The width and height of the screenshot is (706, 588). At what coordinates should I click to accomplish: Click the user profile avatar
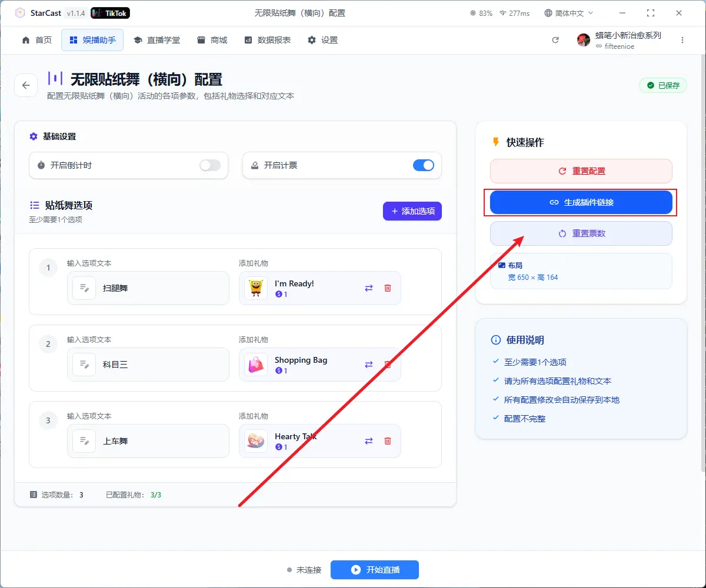[x=583, y=40]
